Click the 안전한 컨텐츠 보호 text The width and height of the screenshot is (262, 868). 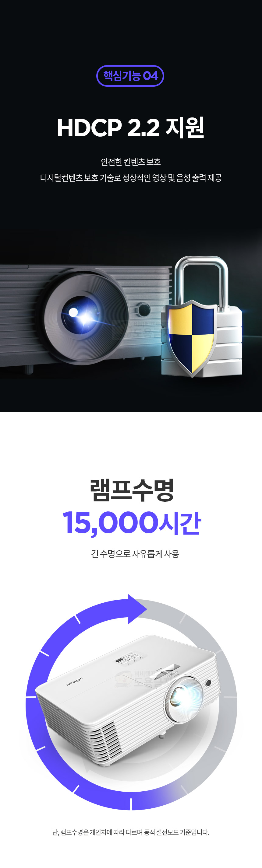(131, 162)
